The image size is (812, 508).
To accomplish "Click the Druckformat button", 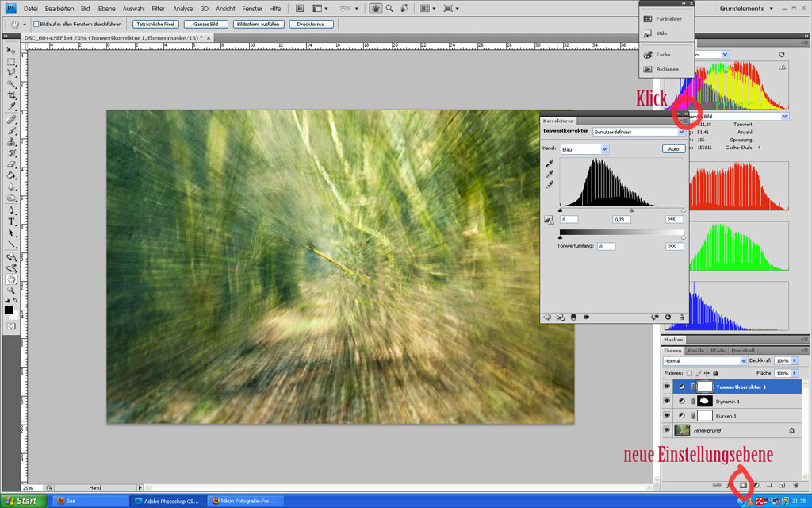I will (x=311, y=24).
